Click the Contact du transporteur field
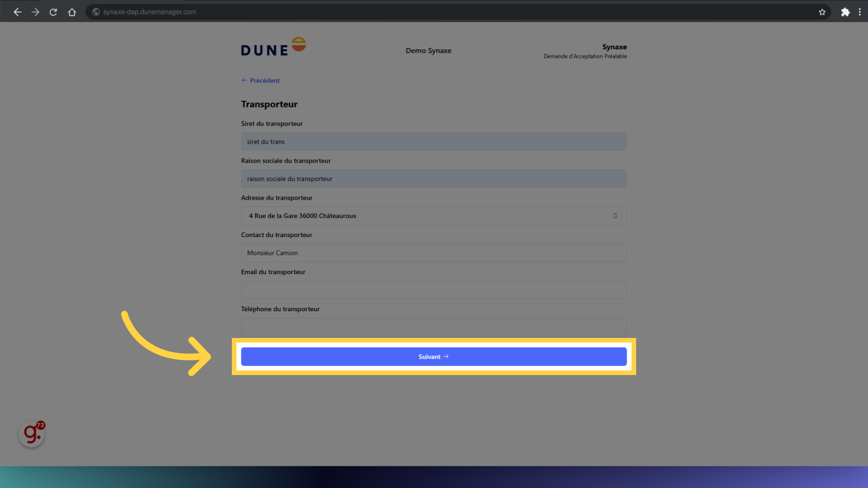Screen dimensions: 868x488 [x=433, y=253]
